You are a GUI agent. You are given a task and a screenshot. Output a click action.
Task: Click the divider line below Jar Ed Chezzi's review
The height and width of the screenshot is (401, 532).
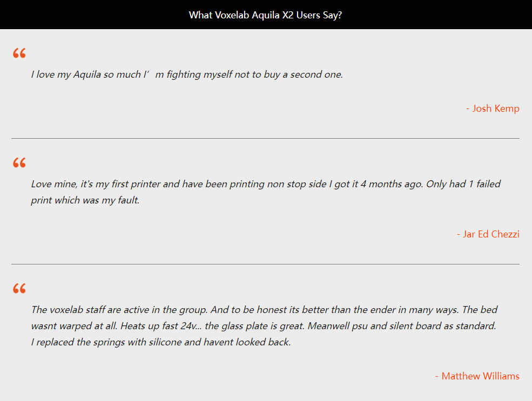click(x=265, y=264)
